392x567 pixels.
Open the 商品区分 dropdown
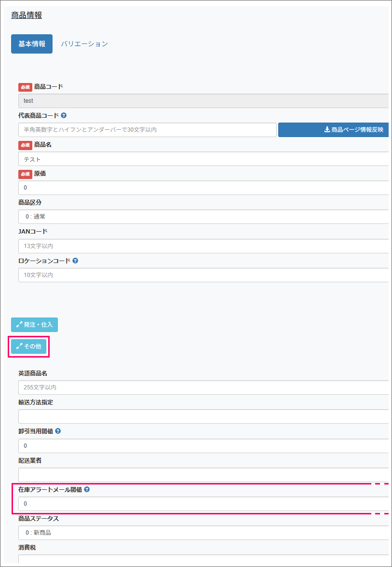pyautogui.click(x=203, y=217)
